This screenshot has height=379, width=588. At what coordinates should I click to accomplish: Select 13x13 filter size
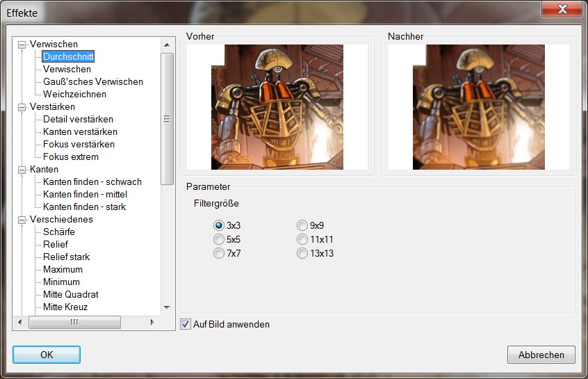tap(315, 253)
